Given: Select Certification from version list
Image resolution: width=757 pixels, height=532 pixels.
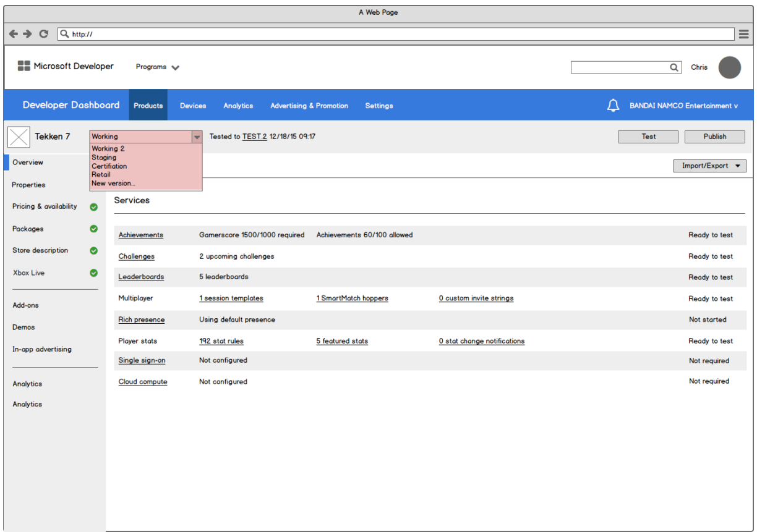Looking at the screenshot, I should pos(109,166).
